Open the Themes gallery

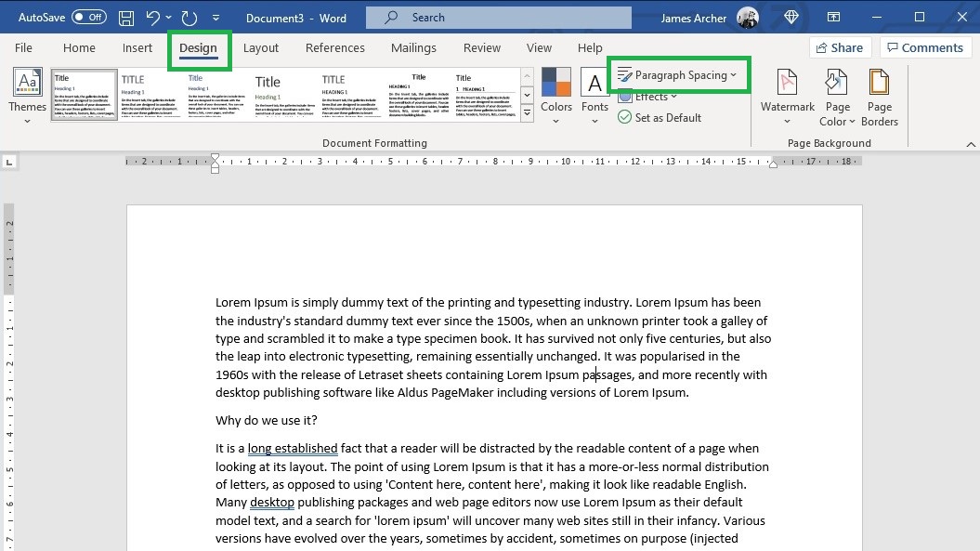28,95
